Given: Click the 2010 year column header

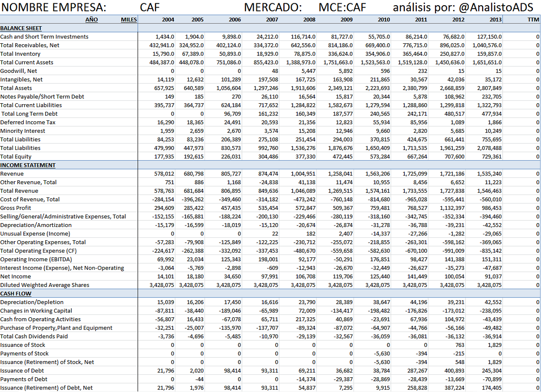Looking at the screenshot, I should [384, 20].
